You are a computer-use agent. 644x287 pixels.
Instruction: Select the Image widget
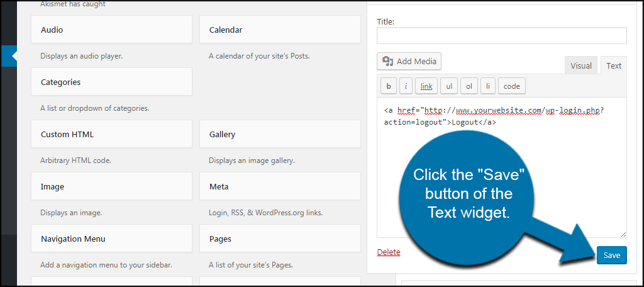pos(111,186)
